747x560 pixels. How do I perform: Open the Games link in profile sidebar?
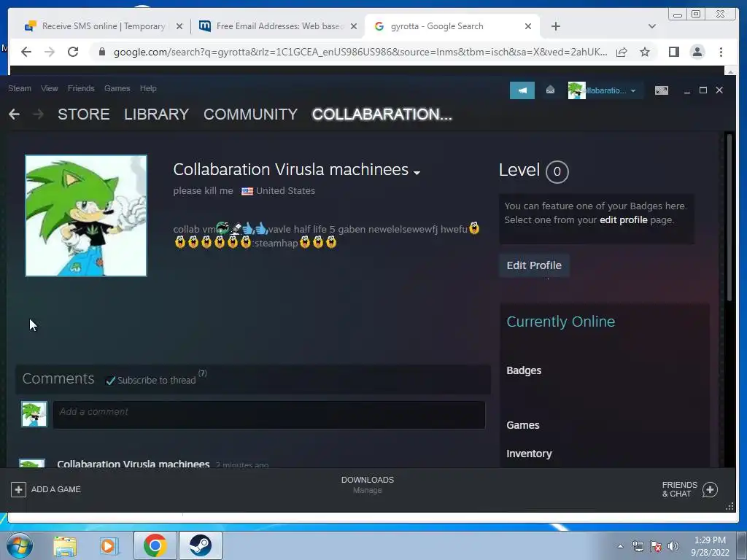522,425
